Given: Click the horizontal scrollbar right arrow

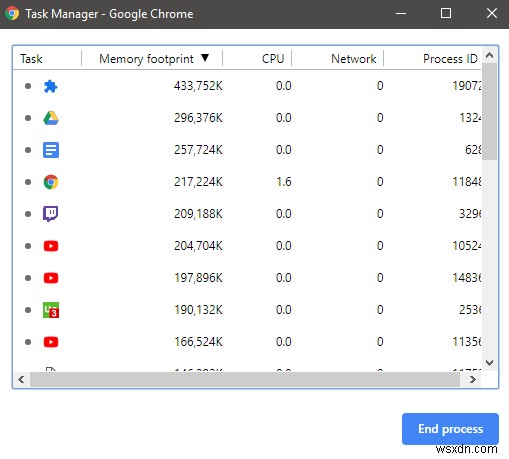Looking at the screenshot, I should pos(472,379).
